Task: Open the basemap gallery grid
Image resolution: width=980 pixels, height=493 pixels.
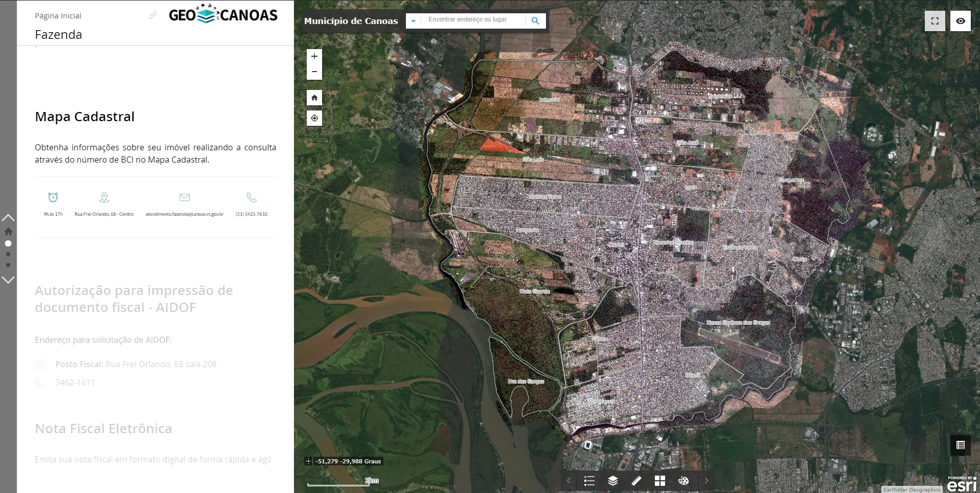Action: coord(660,481)
